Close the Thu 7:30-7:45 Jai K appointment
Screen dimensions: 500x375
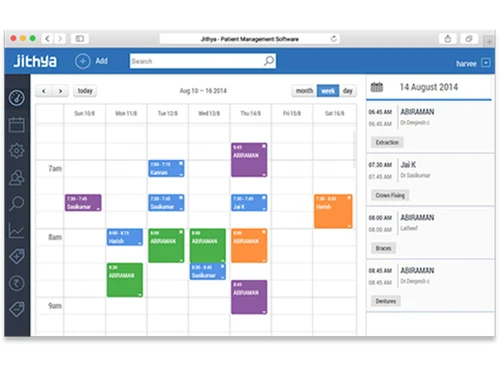point(264,198)
